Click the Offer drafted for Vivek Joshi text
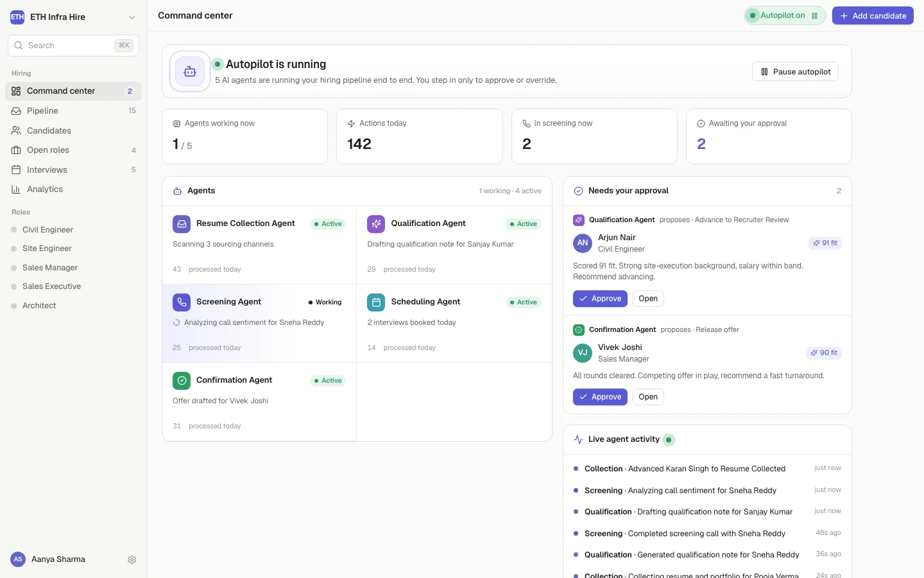924x578 pixels. click(x=220, y=401)
